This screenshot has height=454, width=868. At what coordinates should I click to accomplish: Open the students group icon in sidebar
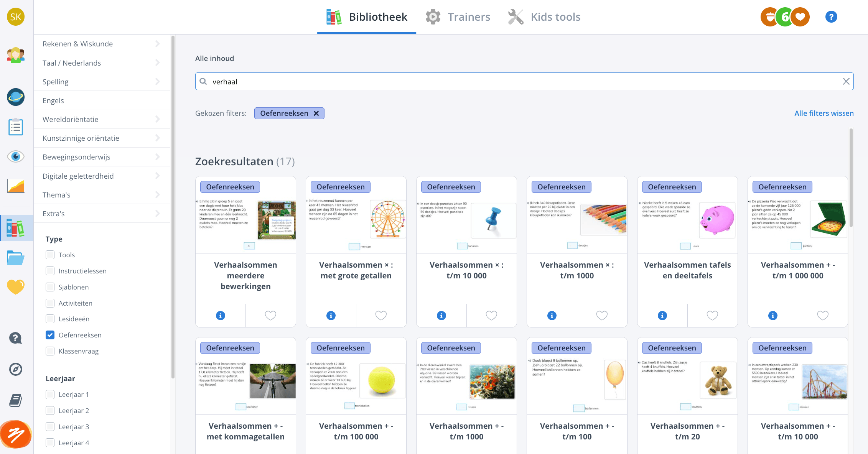[x=16, y=55]
